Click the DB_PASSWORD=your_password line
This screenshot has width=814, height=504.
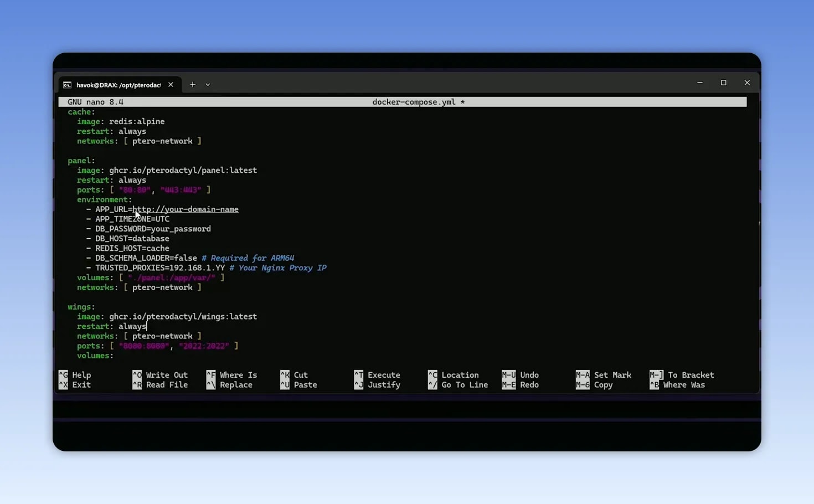click(148, 229)
